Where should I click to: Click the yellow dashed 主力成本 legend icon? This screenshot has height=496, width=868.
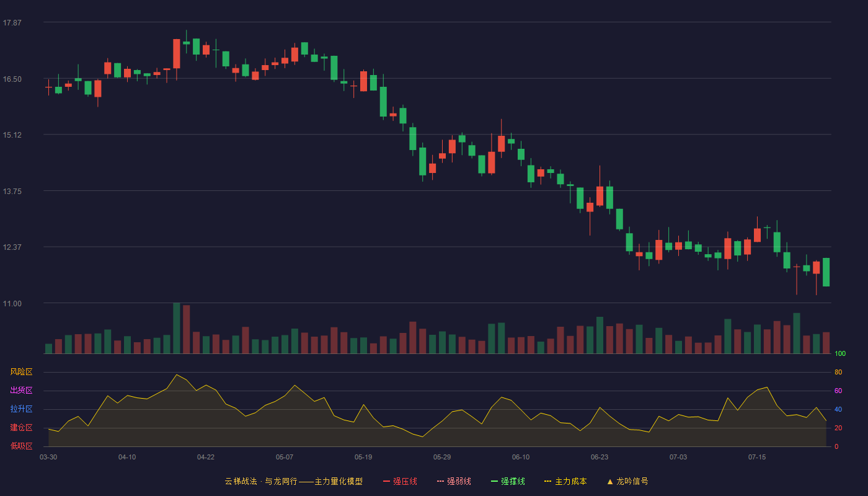[548, 481]
